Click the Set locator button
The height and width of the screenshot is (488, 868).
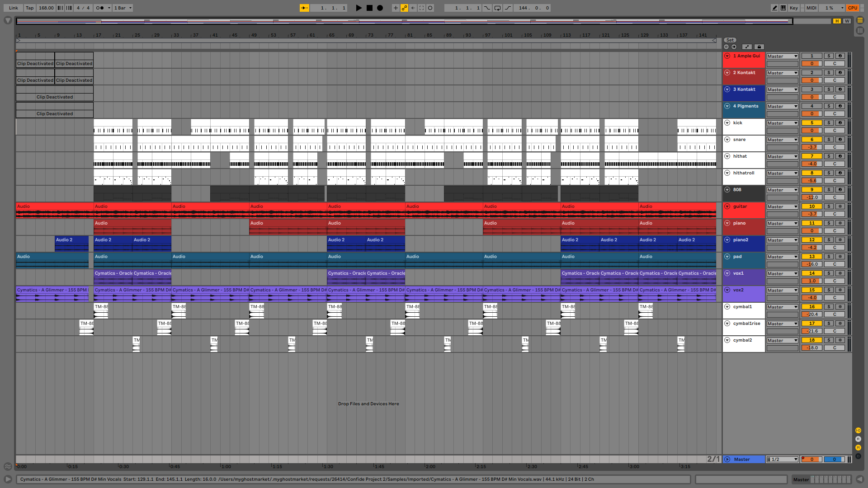click(730, 40)
